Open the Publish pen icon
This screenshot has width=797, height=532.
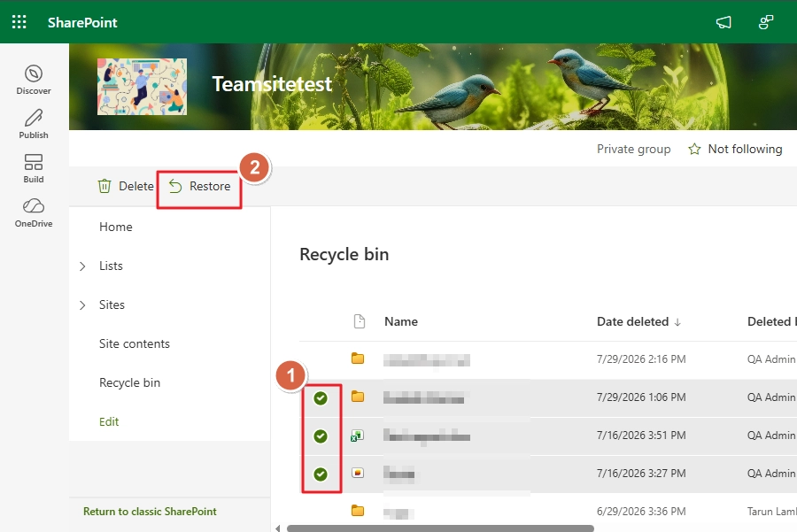click(x=34, y=118)
